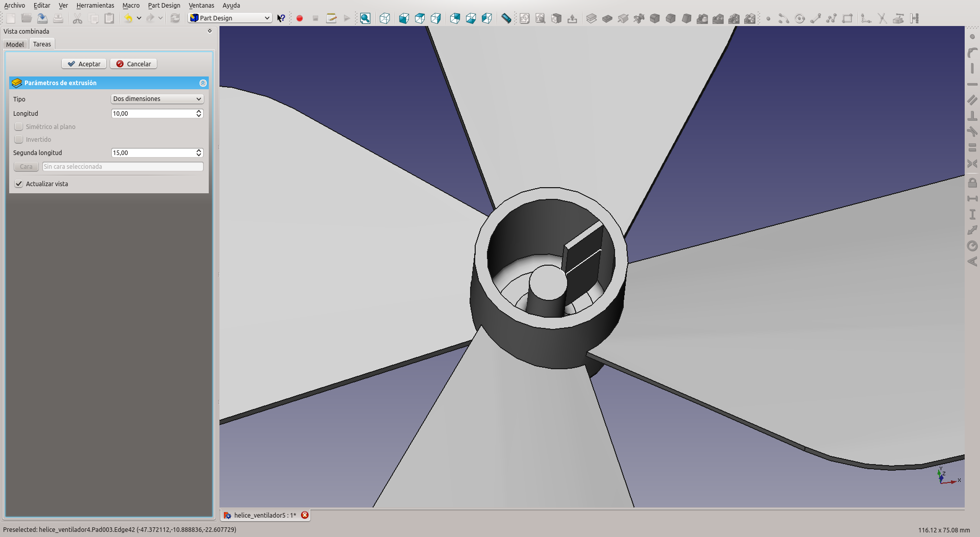
Task: Open the Ayuda menu
Action: 231,5
